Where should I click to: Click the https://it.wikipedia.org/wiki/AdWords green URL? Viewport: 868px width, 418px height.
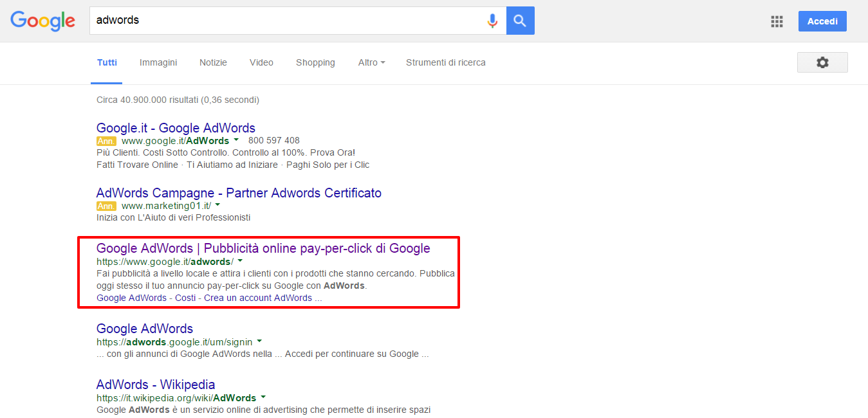[x=176, y=398]
